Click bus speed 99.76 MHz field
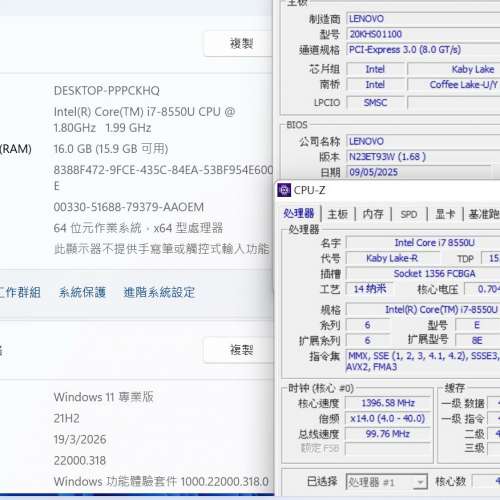 click(x=388, y=434)
